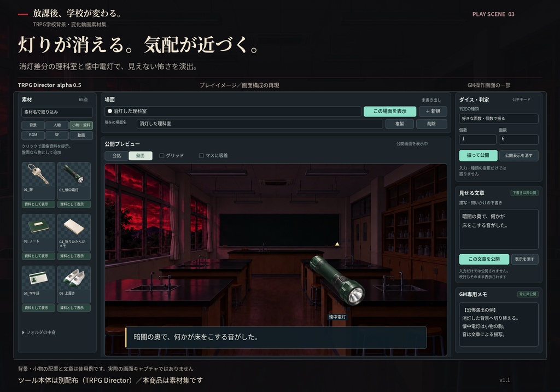Click the 下書きは非公開 badge
The width and height of the screenshot is (560, 392).
(524, 193)
